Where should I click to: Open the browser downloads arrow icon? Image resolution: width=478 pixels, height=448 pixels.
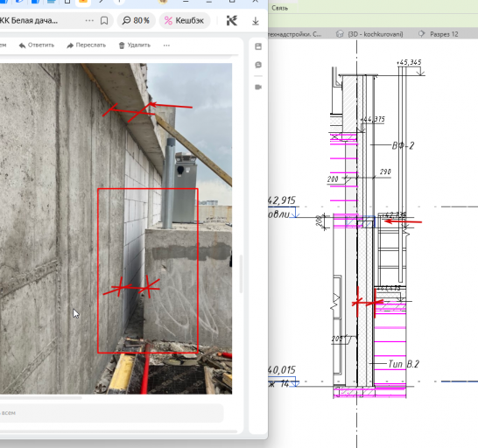click(256, 21)
